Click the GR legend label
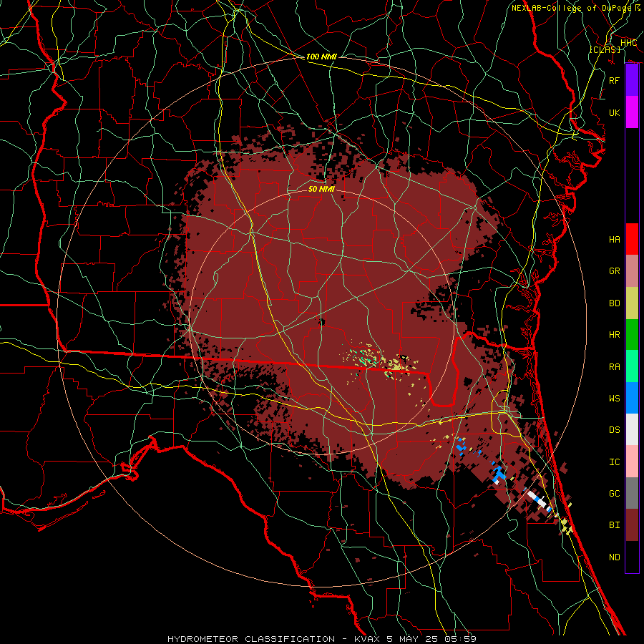Image resolution: width=644 pixels, height=644 pixels. [x=615, y=271]
